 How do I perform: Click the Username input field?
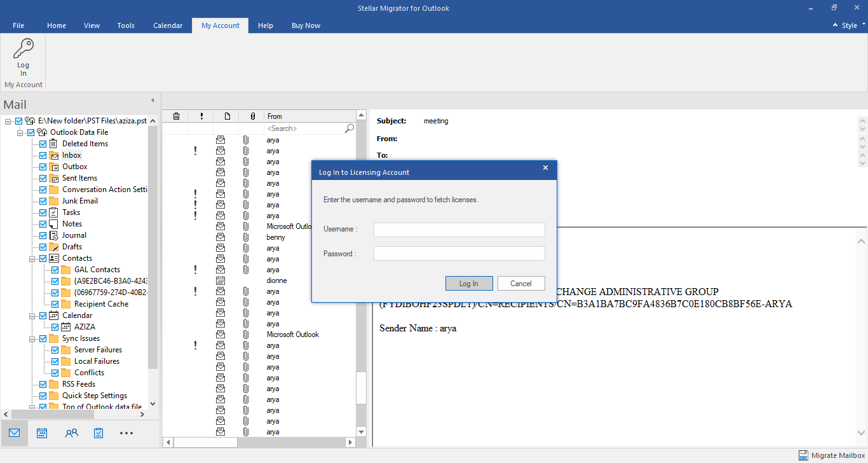459,230
